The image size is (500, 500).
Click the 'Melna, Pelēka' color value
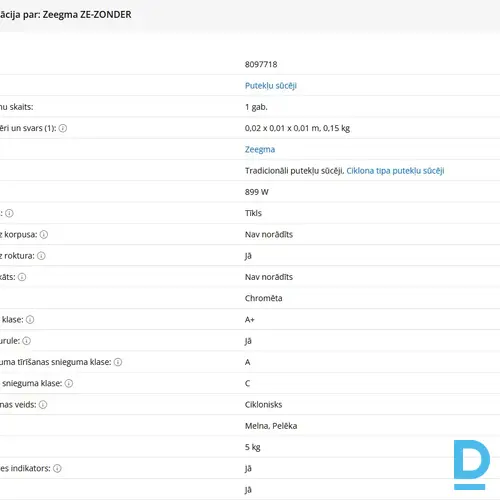[x=271, y=426]
